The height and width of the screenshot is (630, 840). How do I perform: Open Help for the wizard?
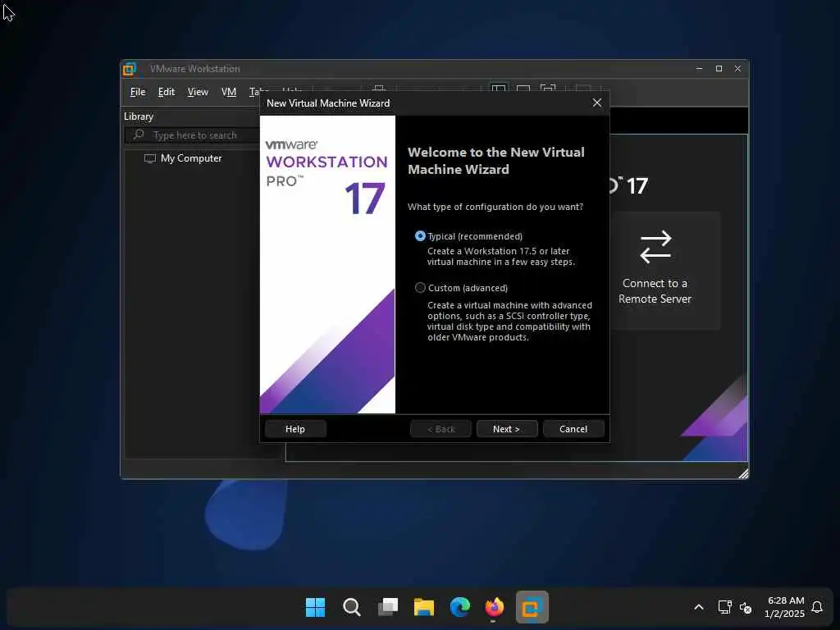click(295, 428)
